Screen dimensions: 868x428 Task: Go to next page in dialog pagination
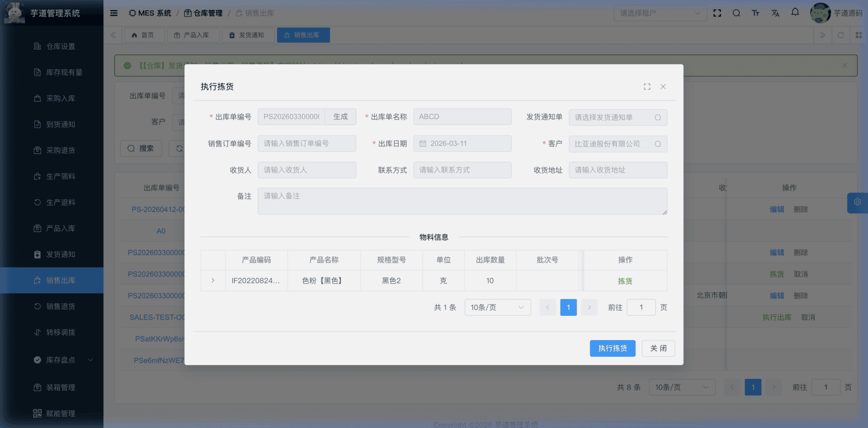pyautogui.click(x=589, y=308)
